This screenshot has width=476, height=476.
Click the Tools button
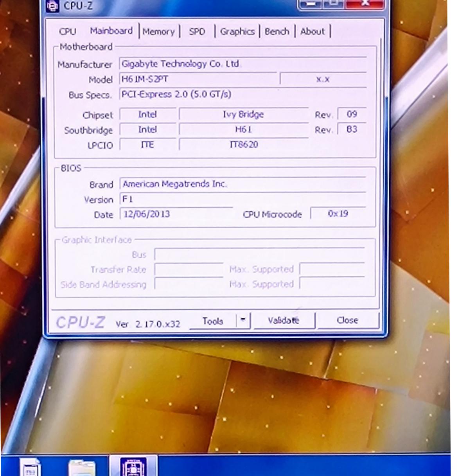click(x=212, y=321)
